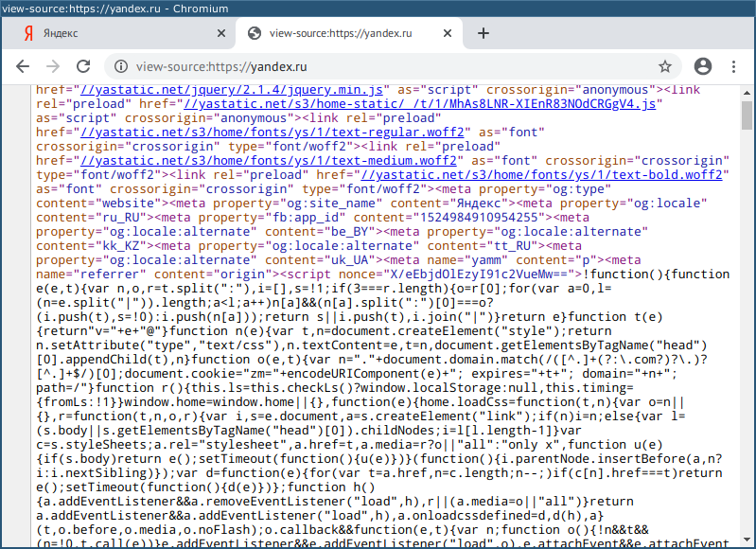Viewport: 756px width, 549px height.
Task: Switch to the Яндекс tab
Action: point(119,33)
